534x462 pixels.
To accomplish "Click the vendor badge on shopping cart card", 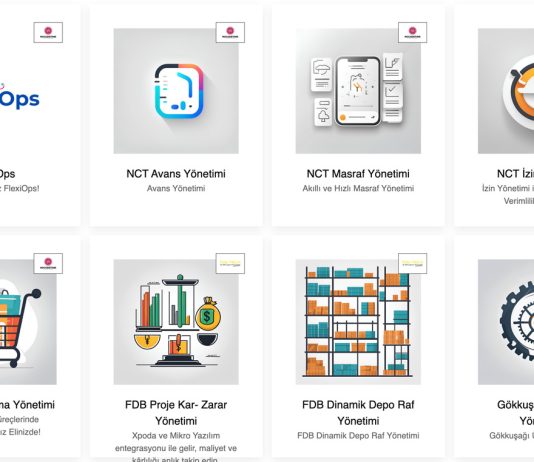I will 48,264.
